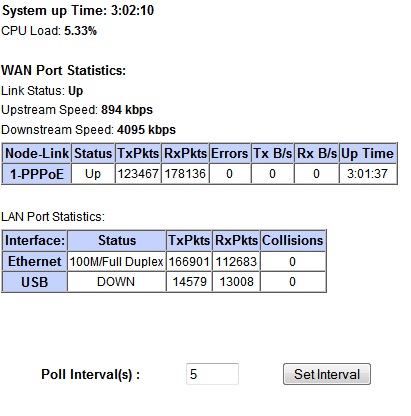411x416 pixels.
Task: Click the DOWN status cell for USB
Action: click(x=116, y=282)
